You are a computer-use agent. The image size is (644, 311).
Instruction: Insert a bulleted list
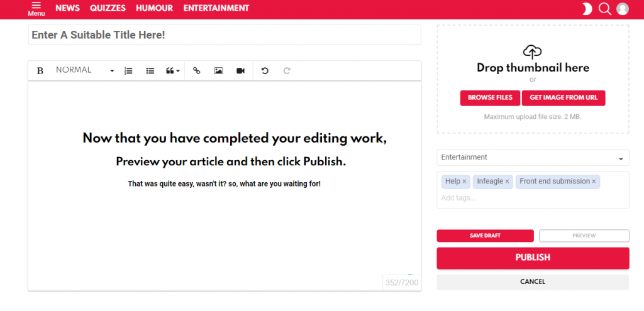(150, 71)
